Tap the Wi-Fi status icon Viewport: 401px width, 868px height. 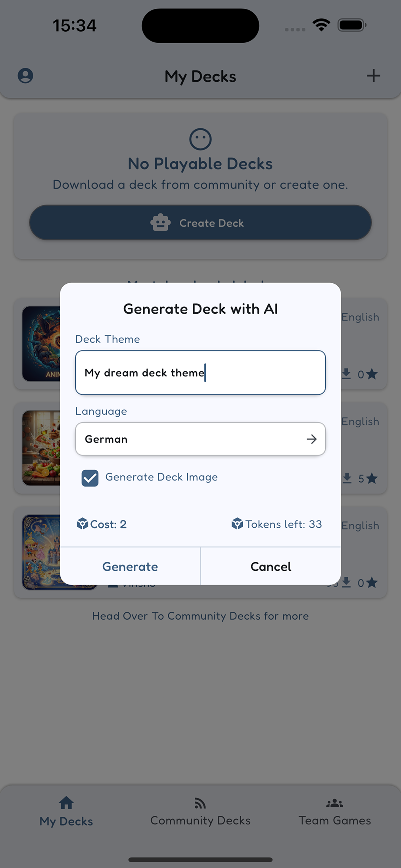(321, 25)
